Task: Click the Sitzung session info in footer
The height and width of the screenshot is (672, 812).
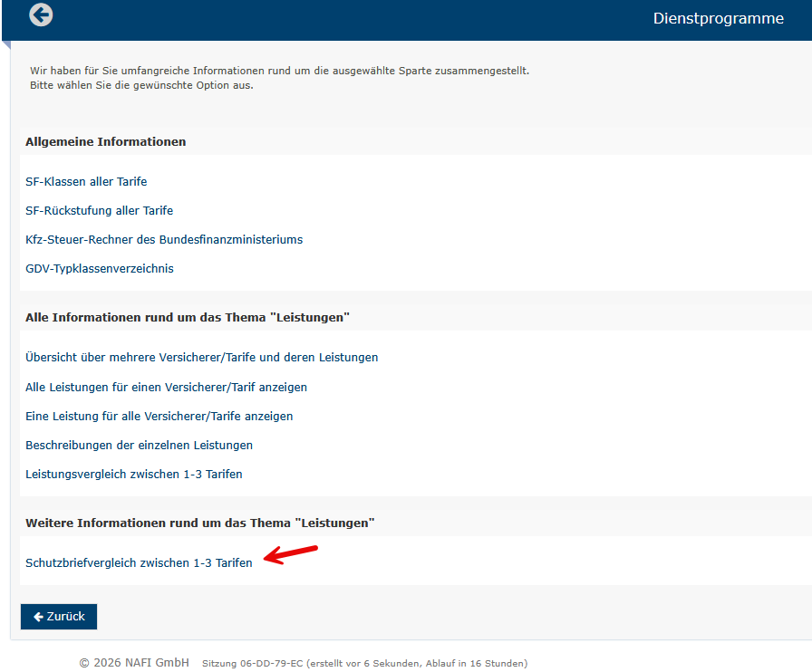Action: (364, 664)
